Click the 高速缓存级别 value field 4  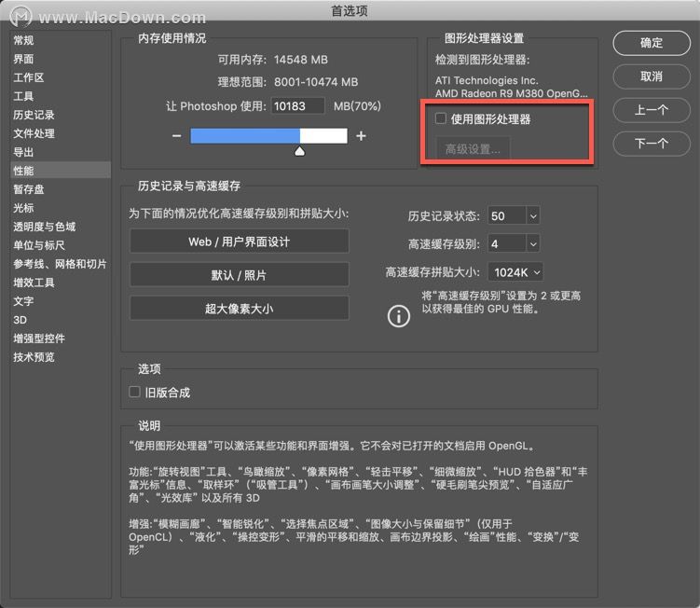pos(508,244)
